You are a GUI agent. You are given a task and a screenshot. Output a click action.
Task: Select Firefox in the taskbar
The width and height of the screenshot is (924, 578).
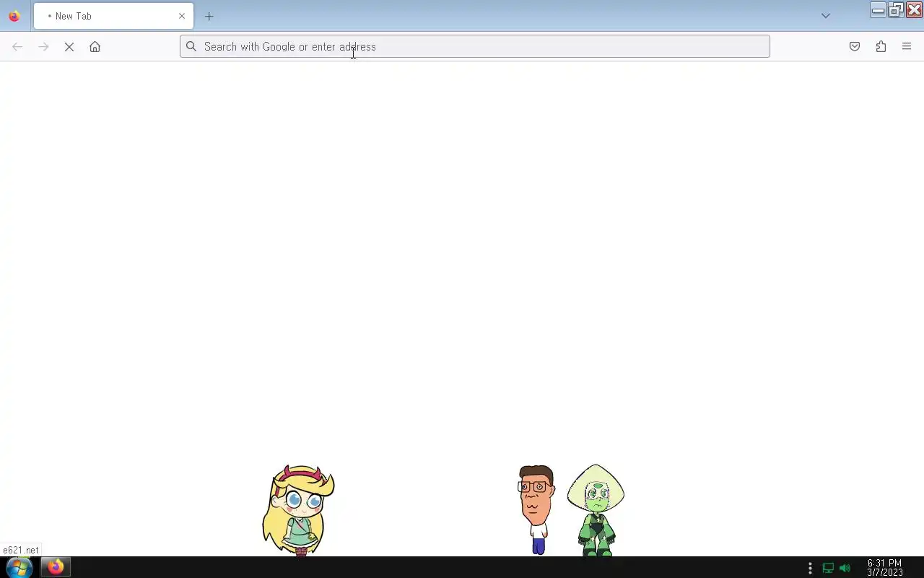[56, 567]
